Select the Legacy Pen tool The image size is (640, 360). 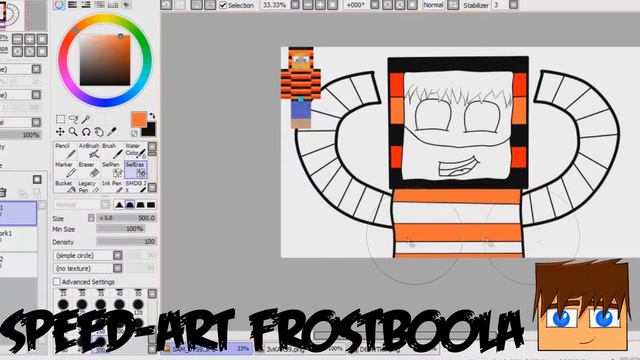click(89, 186)
